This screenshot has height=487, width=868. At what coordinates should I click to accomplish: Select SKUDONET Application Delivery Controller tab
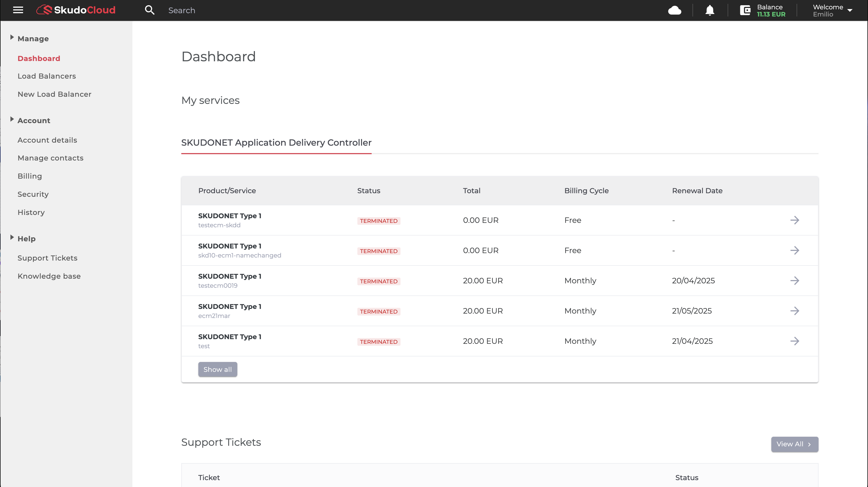276,143
